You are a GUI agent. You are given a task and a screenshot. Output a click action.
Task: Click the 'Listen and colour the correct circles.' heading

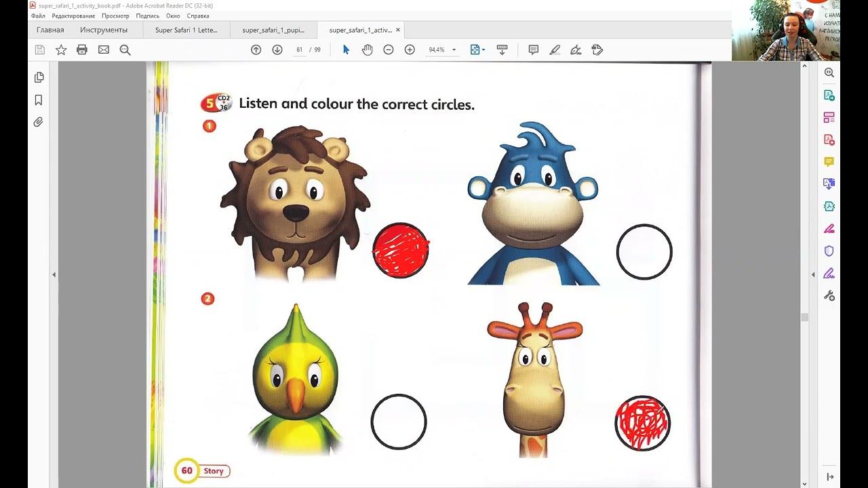(357, 104)
